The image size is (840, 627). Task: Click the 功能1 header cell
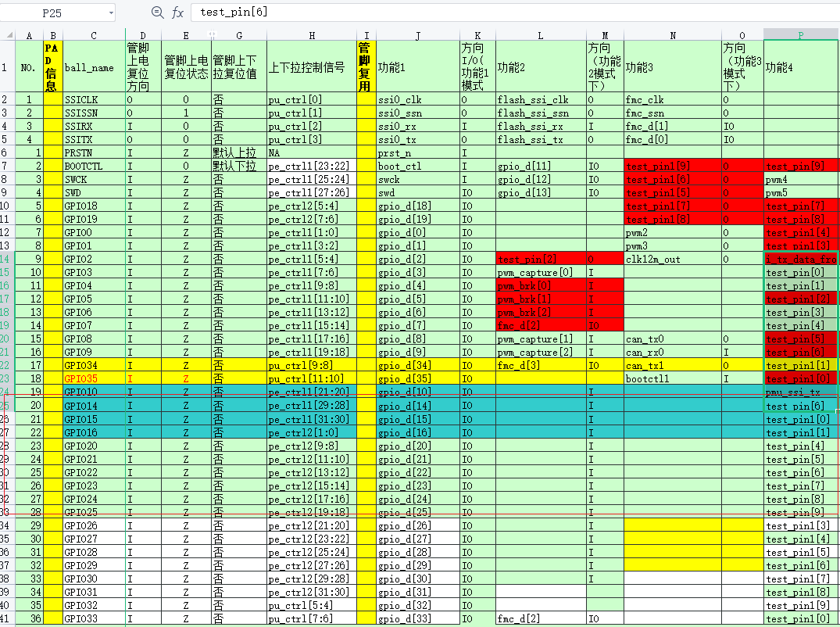click(418, 67)
